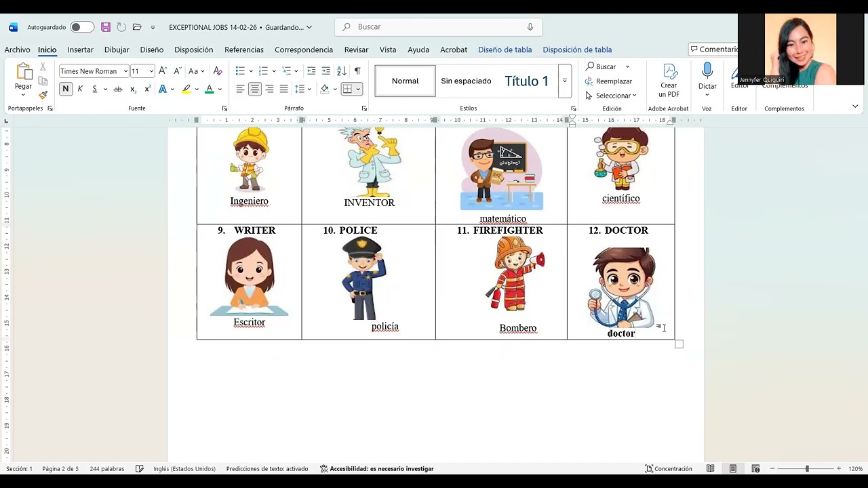Decrease font size with the smaller A
This screenshot has height=488, width=868.
click(177, 70)
